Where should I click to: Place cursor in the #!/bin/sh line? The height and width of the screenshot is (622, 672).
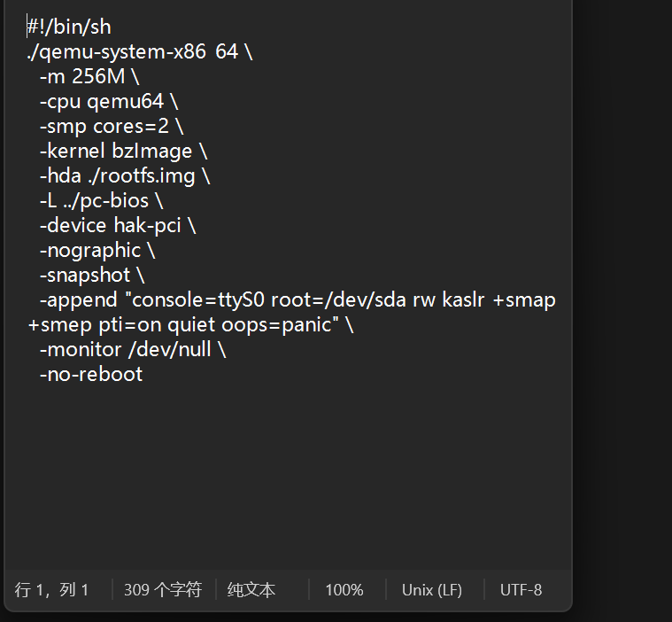69,27
